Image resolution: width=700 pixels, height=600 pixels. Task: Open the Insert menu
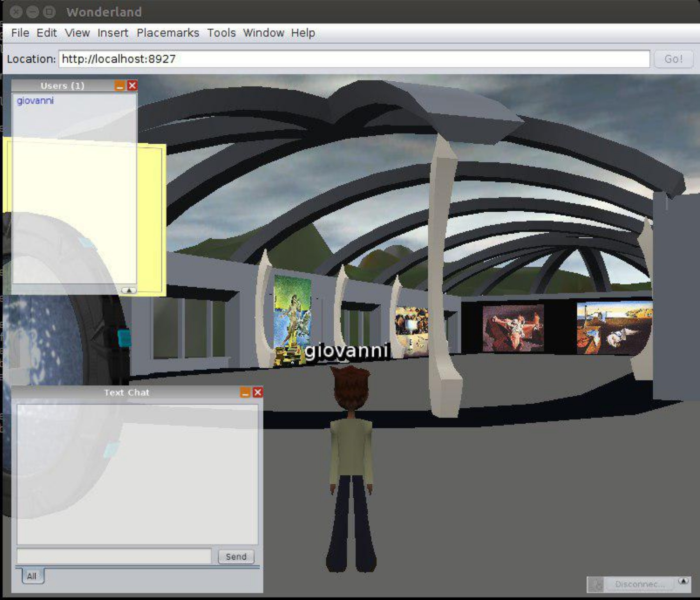click(x=113, y=33)
